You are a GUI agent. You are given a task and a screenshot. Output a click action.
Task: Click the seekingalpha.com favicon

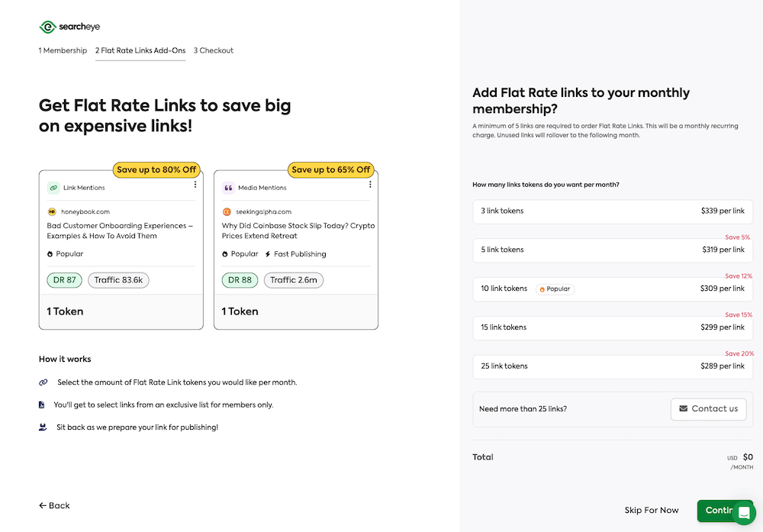click(x=227, y=211)
